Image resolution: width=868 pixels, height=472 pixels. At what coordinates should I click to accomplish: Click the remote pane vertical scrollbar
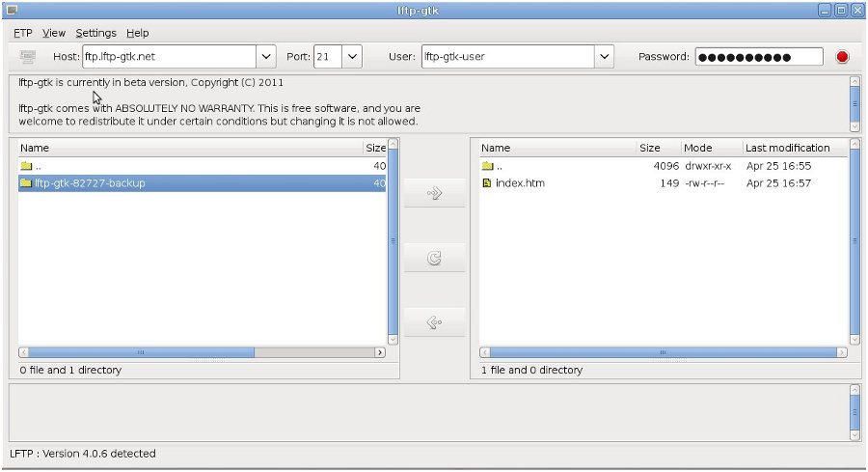[854, 241]
